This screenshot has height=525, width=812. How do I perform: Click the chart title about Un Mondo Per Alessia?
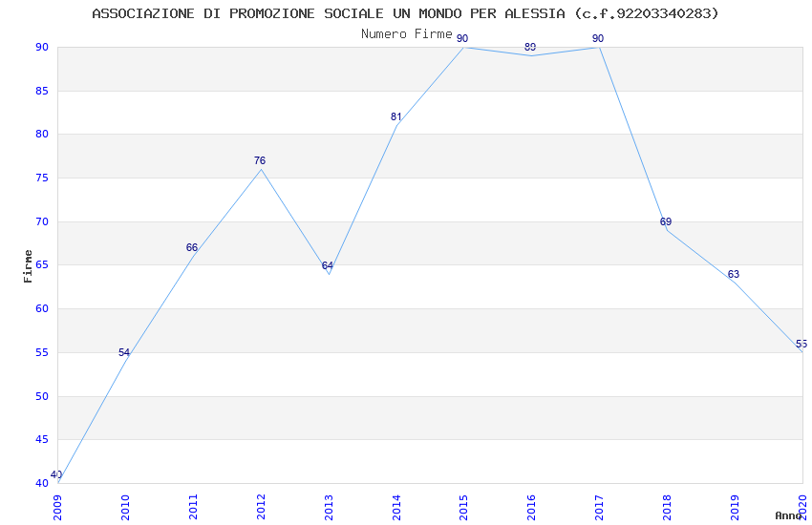coord(405,13)
